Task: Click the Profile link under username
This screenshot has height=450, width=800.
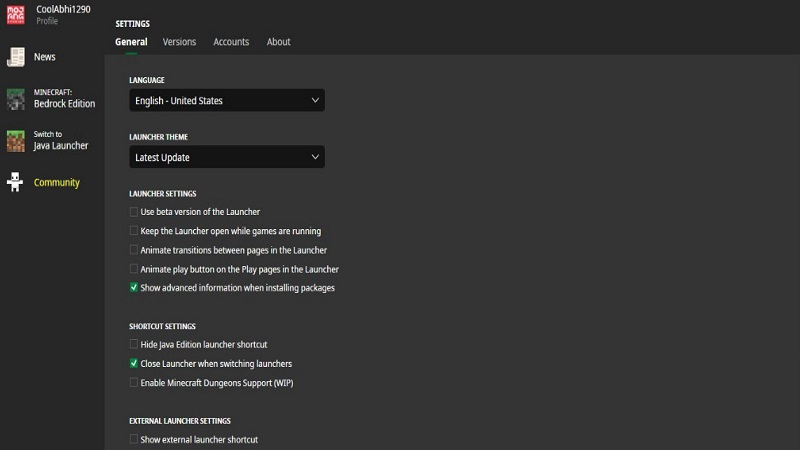Action: (x=47, y=21)
